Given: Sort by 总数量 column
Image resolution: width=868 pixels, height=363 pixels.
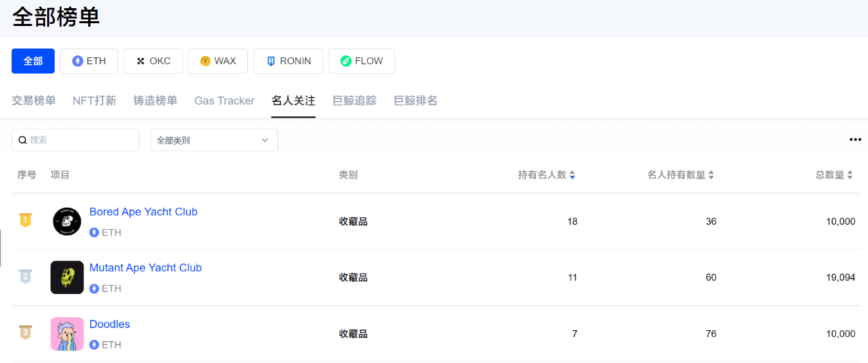Looking at the screenshot, I should (x=834, y=175).
